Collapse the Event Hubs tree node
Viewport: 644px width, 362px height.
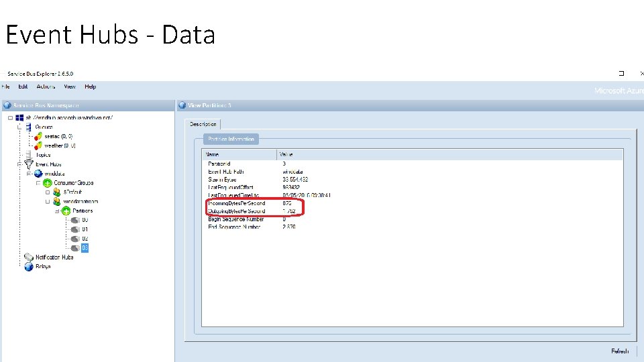(19, 164)
